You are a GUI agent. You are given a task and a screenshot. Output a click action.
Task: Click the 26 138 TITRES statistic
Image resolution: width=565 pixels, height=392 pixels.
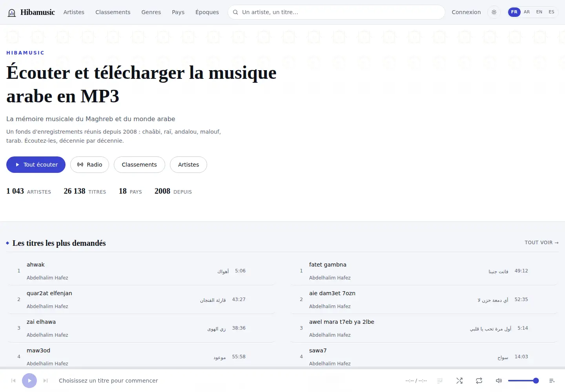(x=85, y=191)
